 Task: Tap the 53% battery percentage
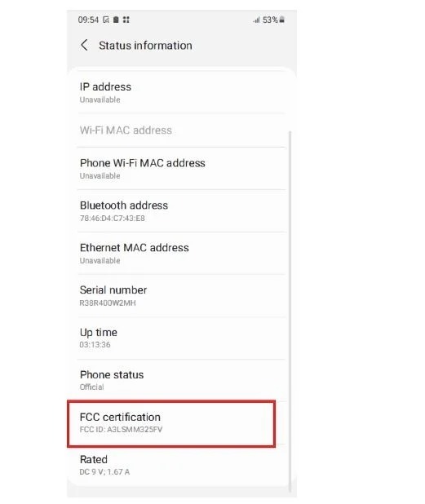(270, 20)
